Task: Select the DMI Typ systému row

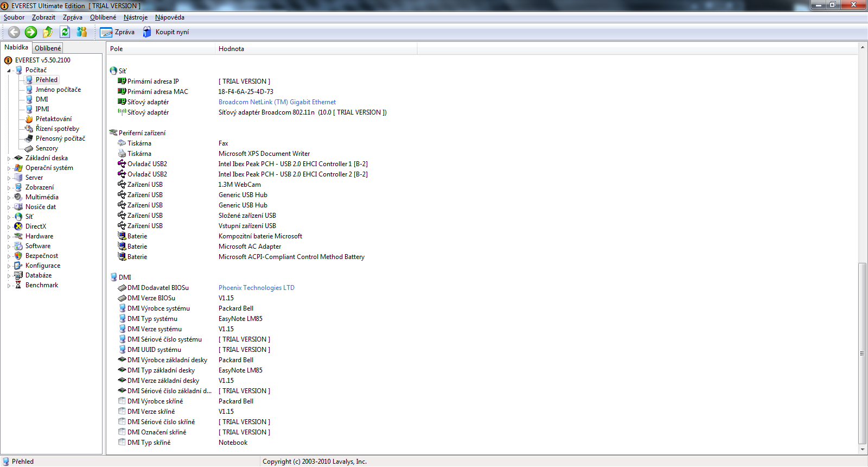Action: [482, 319]
